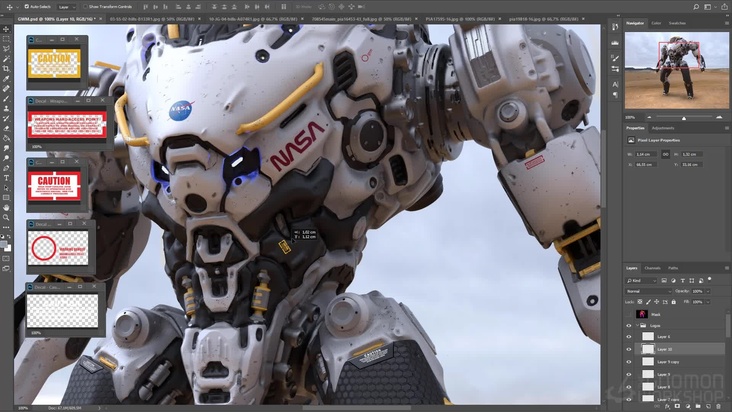The height and width of the screenshot is (412, 732).
Task: Click the Navigator zoom in large mountains button
Action: tap(719, 117)
